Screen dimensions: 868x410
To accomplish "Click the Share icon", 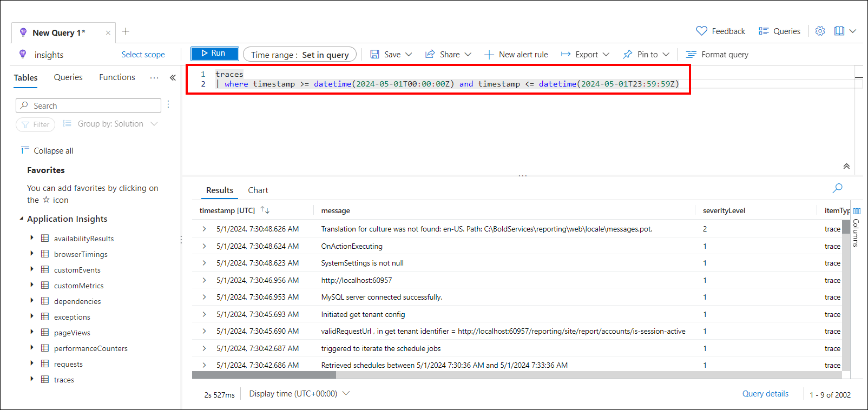I will click(x=430, y=55).
